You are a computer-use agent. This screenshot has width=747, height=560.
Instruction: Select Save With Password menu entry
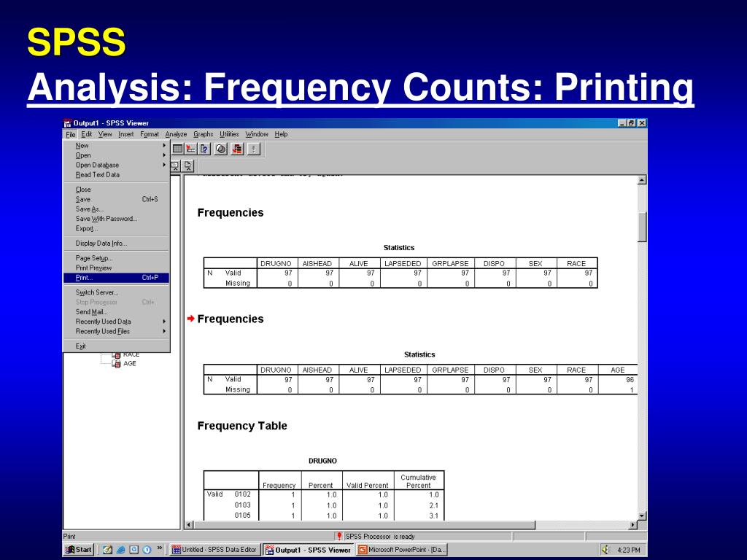[x=117, y=219]
